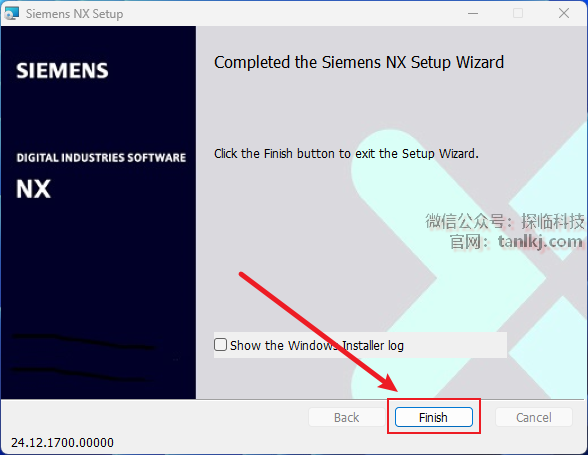This screenshot has height=455, width=588.
Task: Click the 'Show the Windows Installer log' label
Action: coord(317,345)
